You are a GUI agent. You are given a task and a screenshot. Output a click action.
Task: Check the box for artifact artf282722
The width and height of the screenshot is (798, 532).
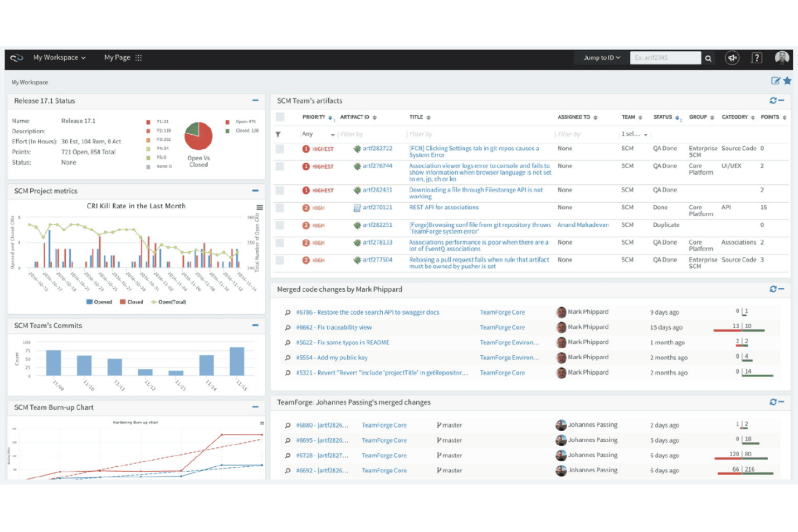[280, 149]
